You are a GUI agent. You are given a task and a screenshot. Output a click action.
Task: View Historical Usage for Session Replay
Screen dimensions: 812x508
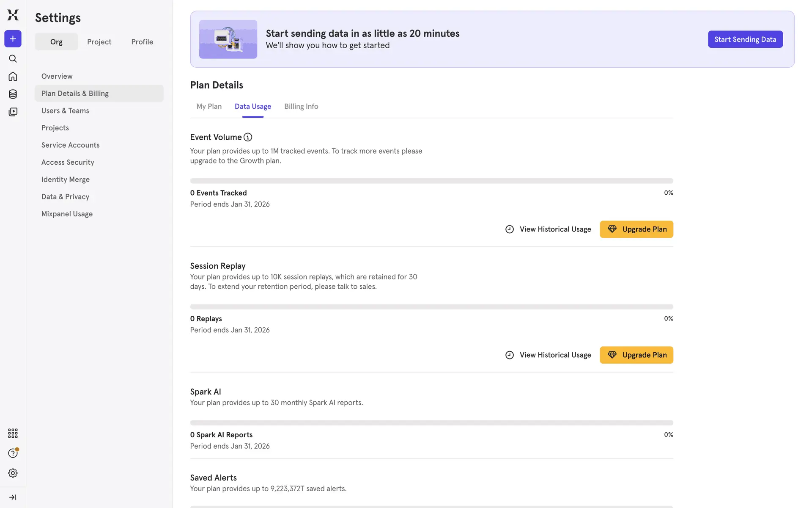coord(548,355)
